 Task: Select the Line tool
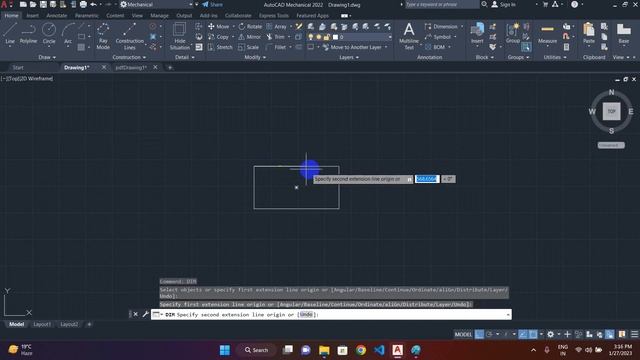pos(10,33)
